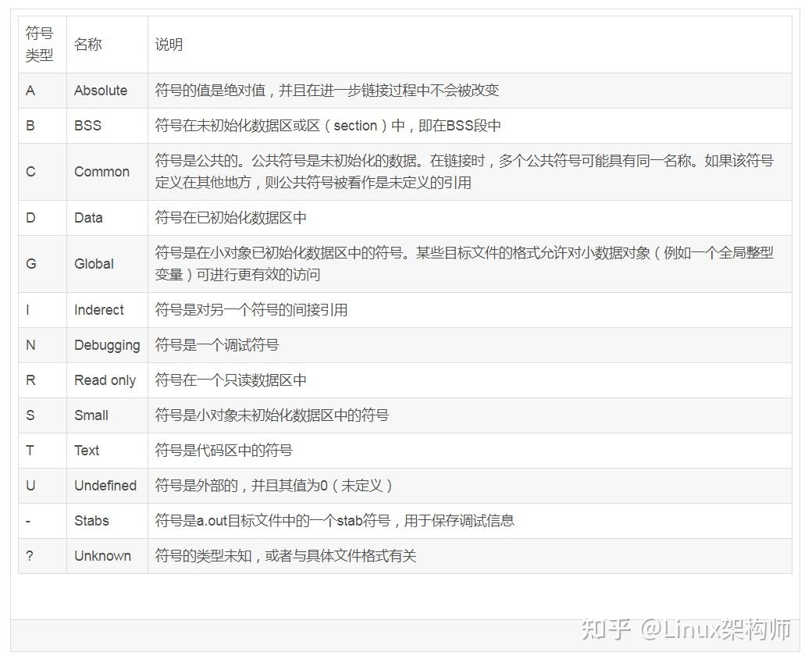This screenshot has height=663, width=812.
Task: Click the BSS cell in the 名称 column
Action: 86,126
